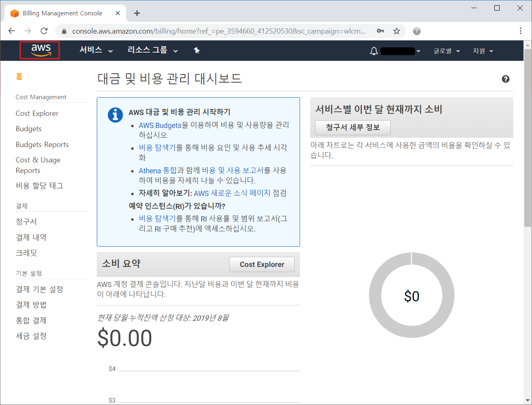Open a new browser tab

click(137, 13)
